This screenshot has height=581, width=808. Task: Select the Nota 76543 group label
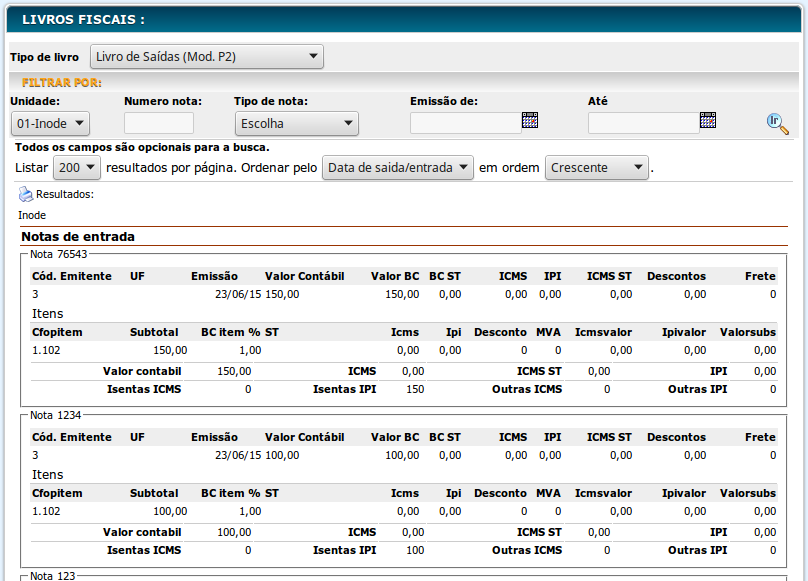pyautogui.click(x=58, y=254)
